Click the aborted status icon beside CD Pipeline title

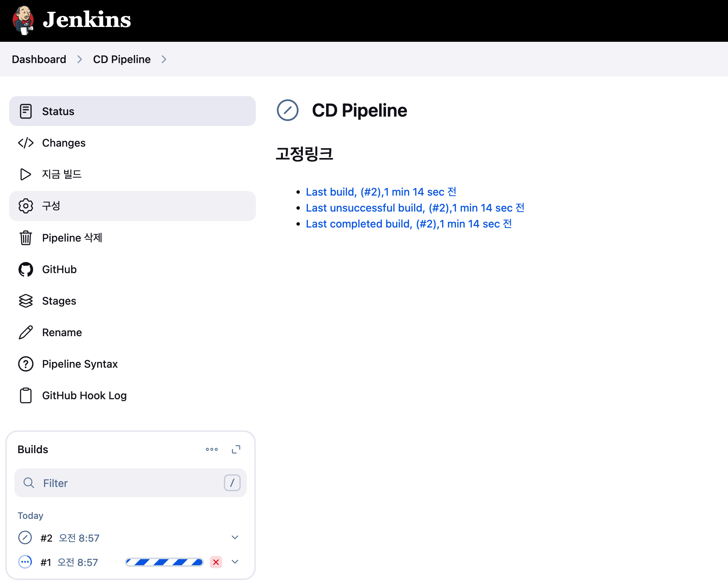[288, 110]
